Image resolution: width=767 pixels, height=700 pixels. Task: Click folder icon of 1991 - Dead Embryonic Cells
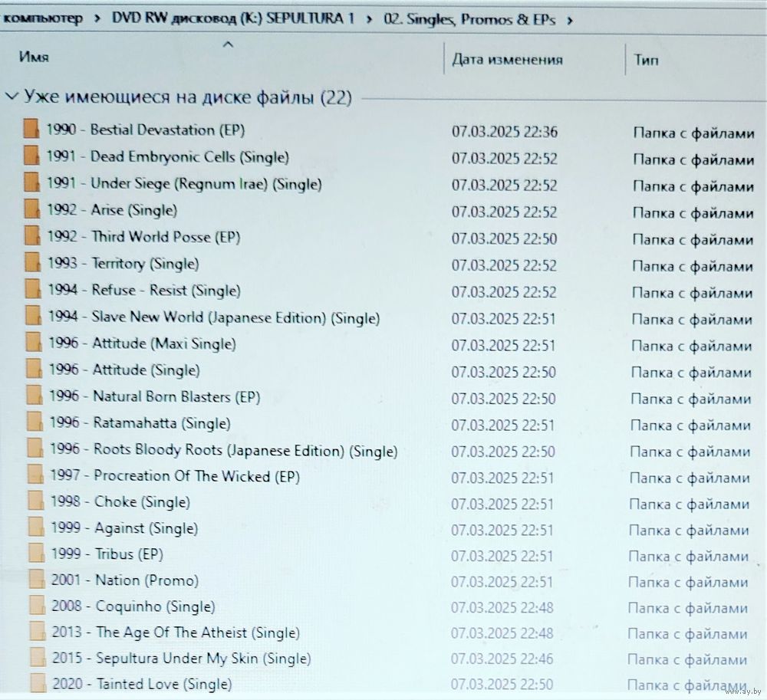pos(31,156)
